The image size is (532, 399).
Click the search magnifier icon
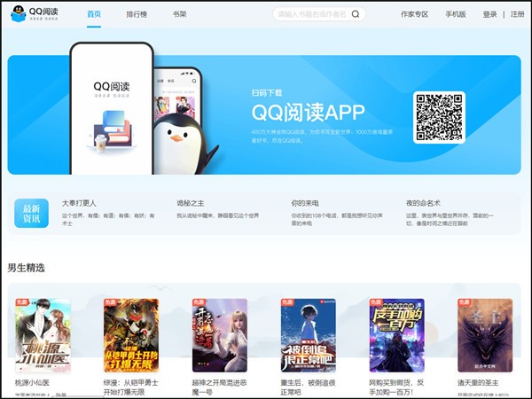pos(356,14)
